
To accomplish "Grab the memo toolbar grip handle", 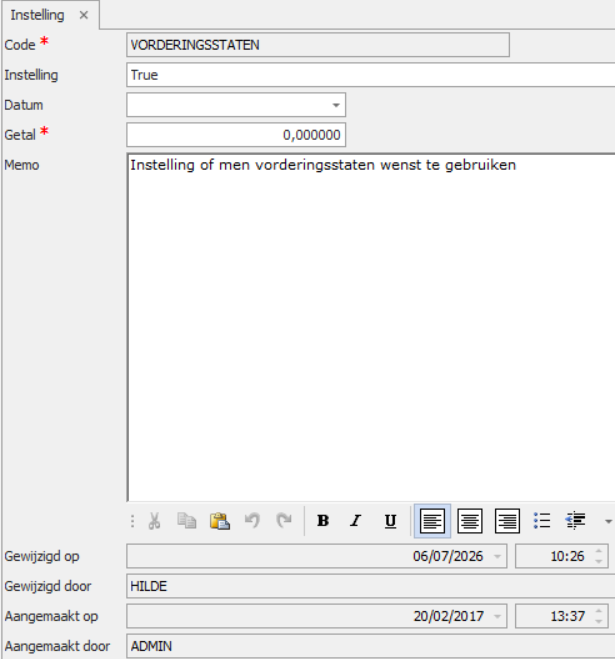I will click(132, 521).
